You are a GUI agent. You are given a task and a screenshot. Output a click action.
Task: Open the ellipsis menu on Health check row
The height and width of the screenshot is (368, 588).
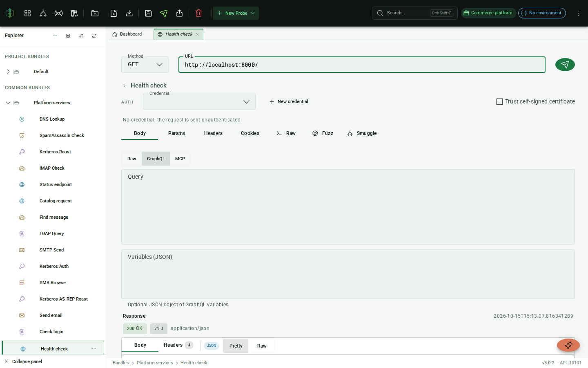pyautogui.click(x=94, y=349)
